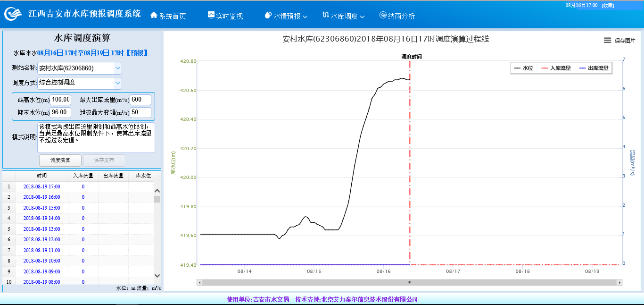Go to 实时监视 page
The height and width of the screenshot is (305, 644).
(230, 16)
